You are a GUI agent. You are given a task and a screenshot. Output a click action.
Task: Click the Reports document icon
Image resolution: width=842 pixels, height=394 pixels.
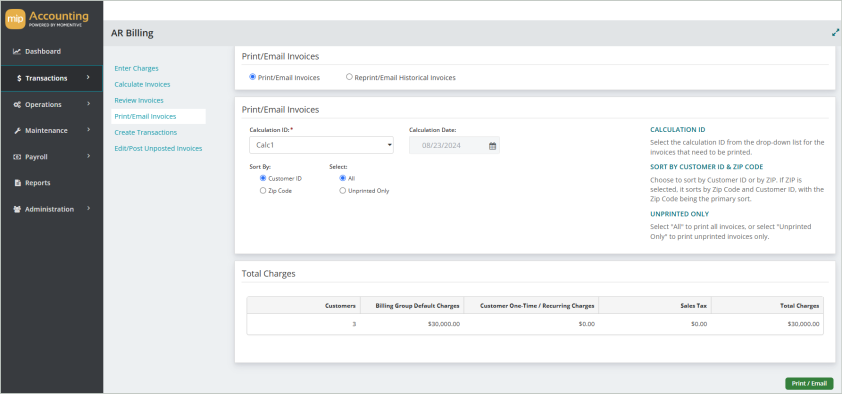coord(17,183)
